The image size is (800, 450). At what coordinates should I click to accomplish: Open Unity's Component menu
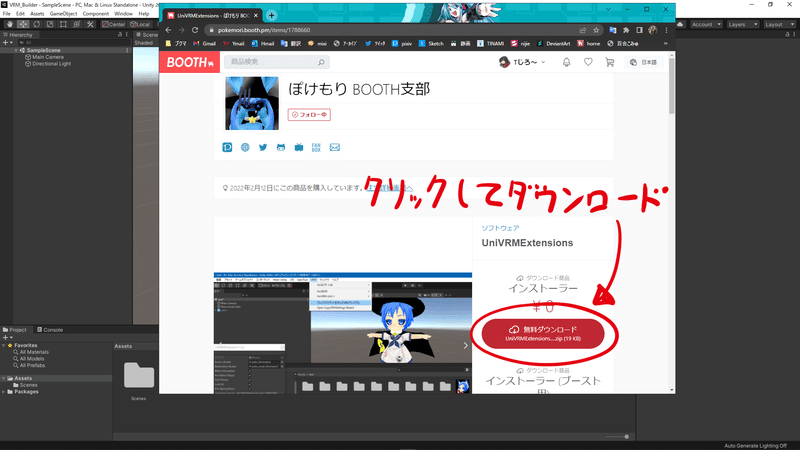pyautogui.click(x=95, y=14)
